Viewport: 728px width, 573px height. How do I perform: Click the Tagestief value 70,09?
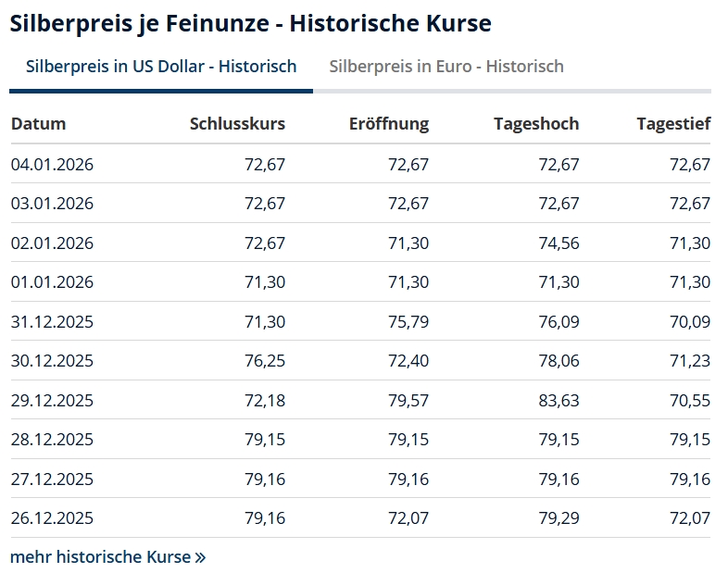(x=690, y=322)
